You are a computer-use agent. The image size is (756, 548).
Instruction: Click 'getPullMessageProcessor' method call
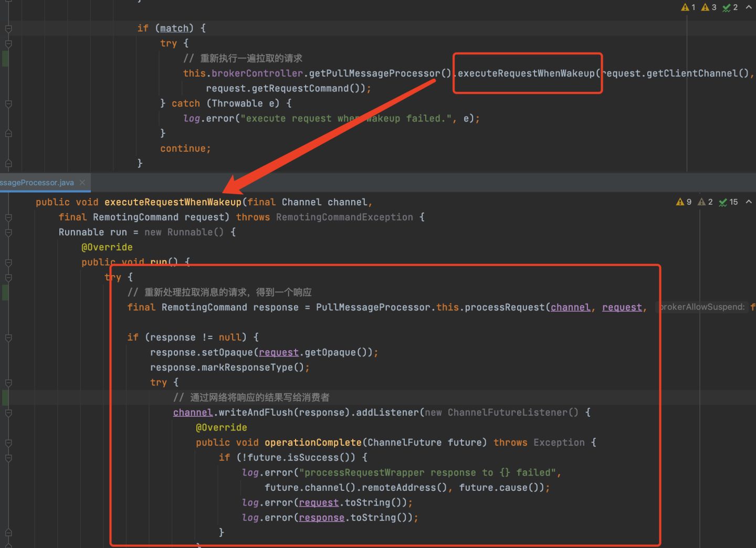(x=374, y=73)
